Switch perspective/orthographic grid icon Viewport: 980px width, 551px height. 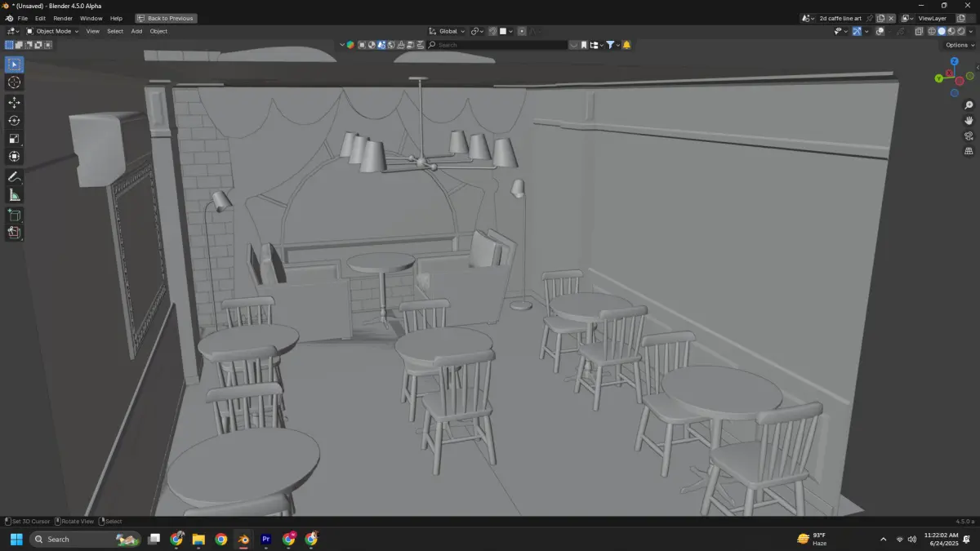(x=969, y=151)
